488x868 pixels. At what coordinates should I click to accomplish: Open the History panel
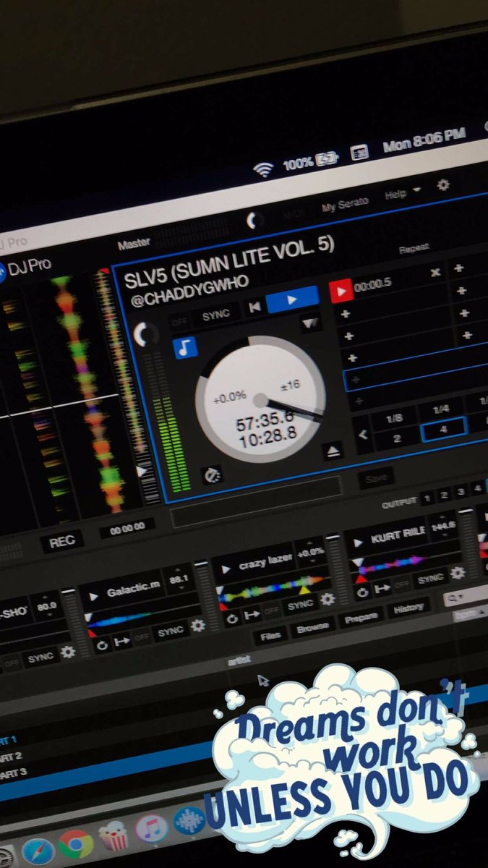(408, 608)
